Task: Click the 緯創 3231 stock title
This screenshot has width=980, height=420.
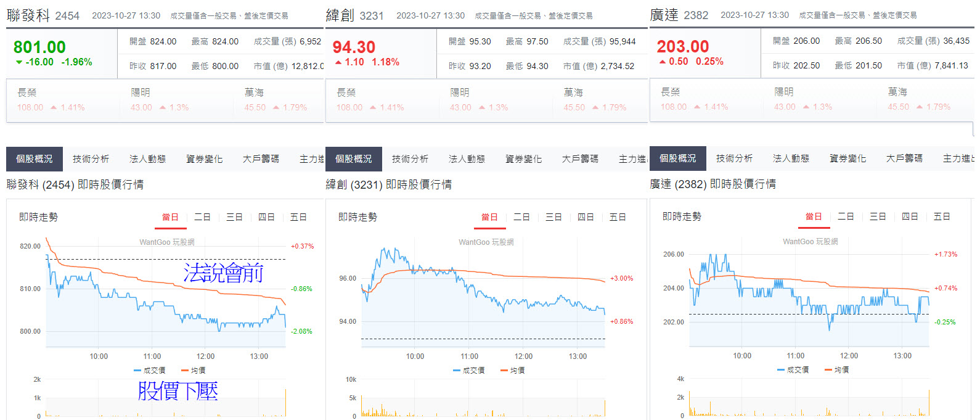Action: tap(354, 15)
